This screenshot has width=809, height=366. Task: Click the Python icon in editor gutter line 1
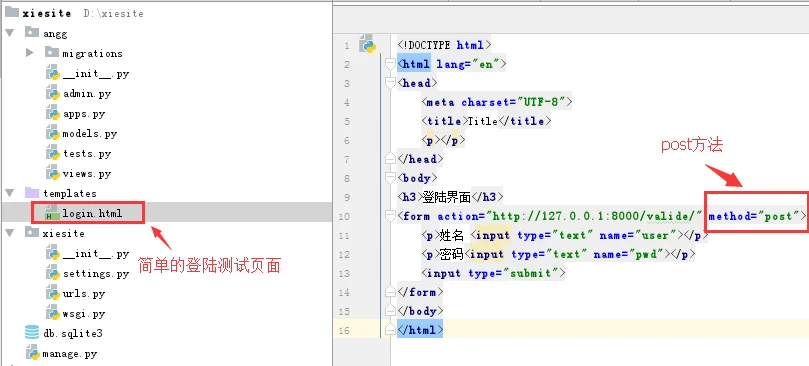point(367,44)
